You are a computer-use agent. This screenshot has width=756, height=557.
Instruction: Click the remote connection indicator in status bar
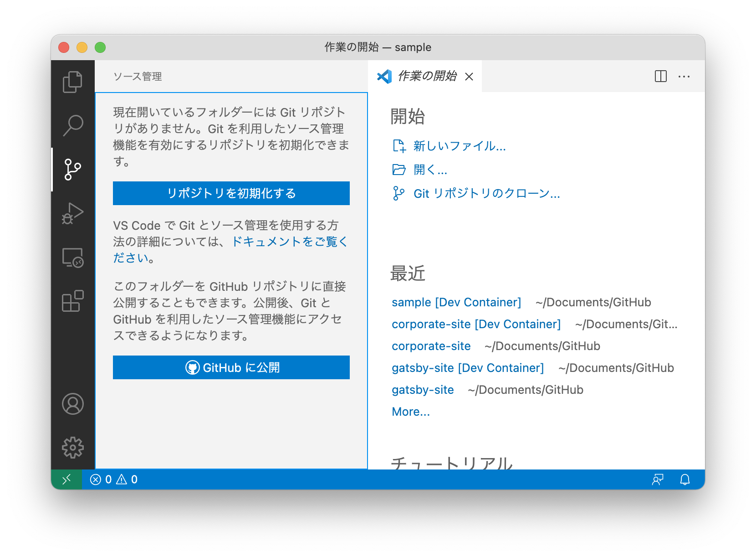click(x=66, y=479)
